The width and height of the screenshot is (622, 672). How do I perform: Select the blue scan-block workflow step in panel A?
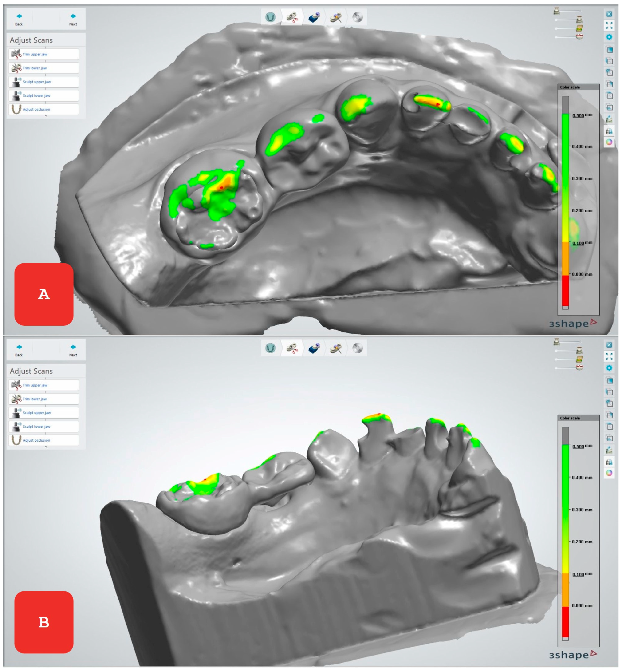314,17
